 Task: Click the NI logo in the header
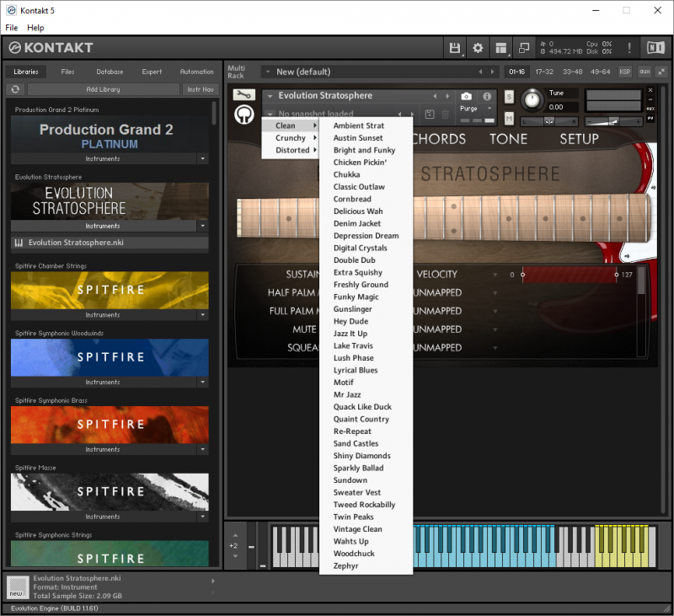[655, 48]
